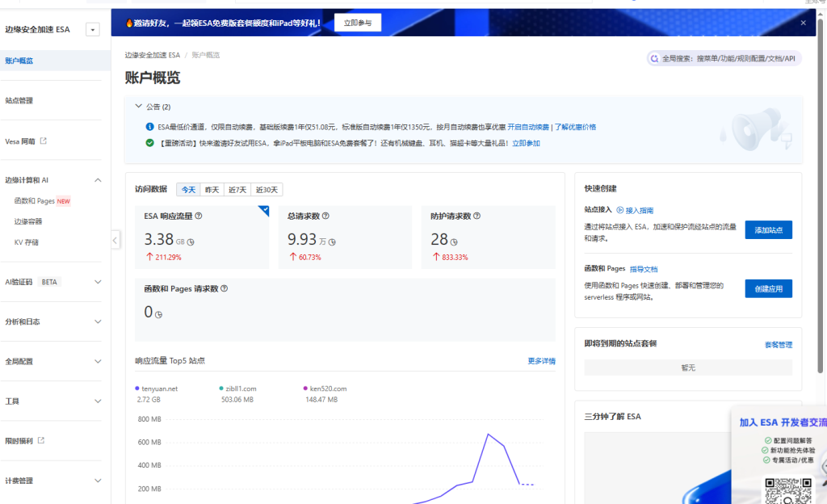Expand the 分析和日志 section
The image size is (827, 504).
tap(98, 321)
